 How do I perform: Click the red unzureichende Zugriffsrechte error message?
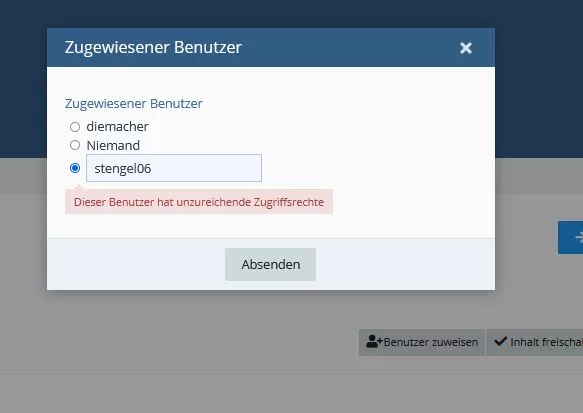click(199, 202)
